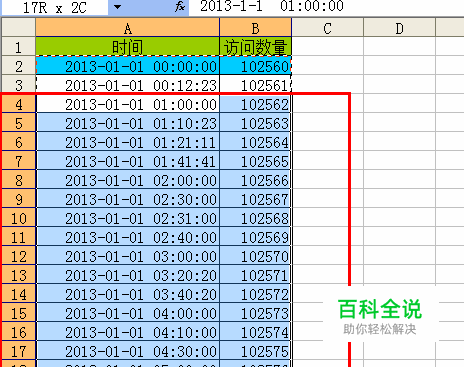Screen dimensions: 464x367
Task: Select row 14 header
Action: [x=19, y=294]
